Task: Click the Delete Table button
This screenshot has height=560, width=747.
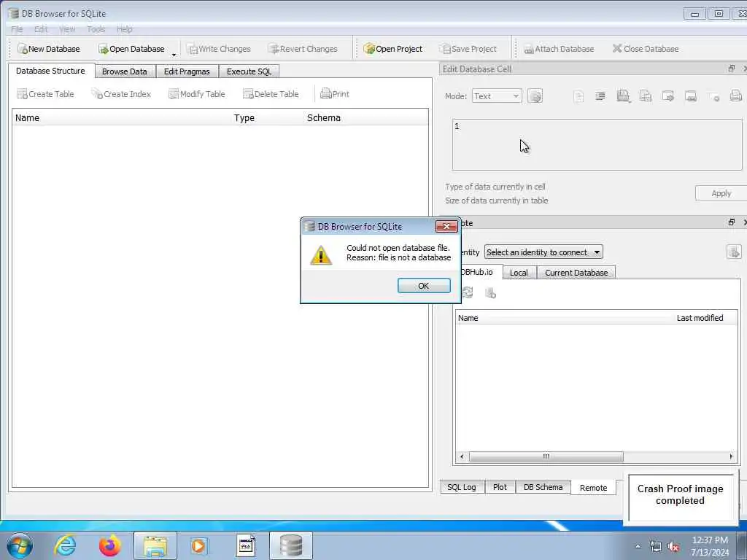Action: (271, 94)
